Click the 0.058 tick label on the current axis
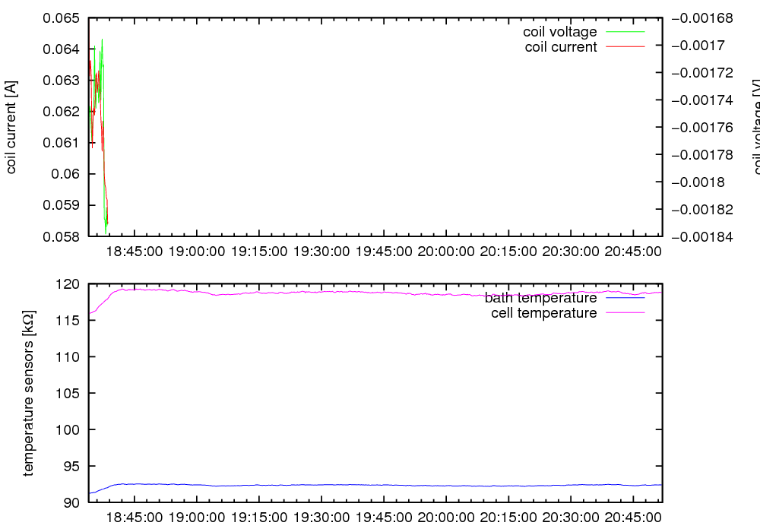 click(62, 236)
